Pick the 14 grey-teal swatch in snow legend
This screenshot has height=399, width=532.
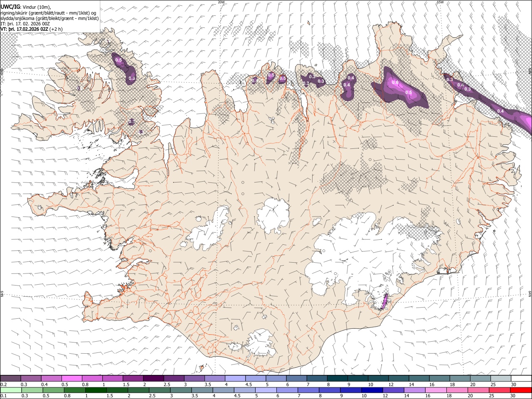pyautogui.click(x=419, y=378)
